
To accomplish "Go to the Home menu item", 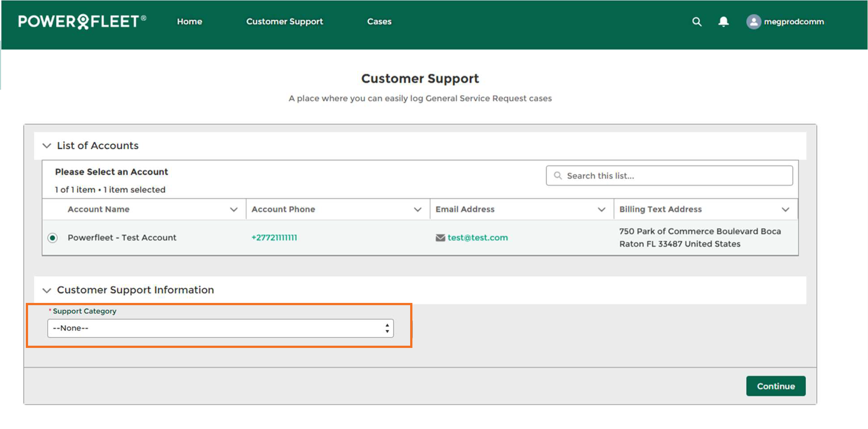I will [190, 21].
